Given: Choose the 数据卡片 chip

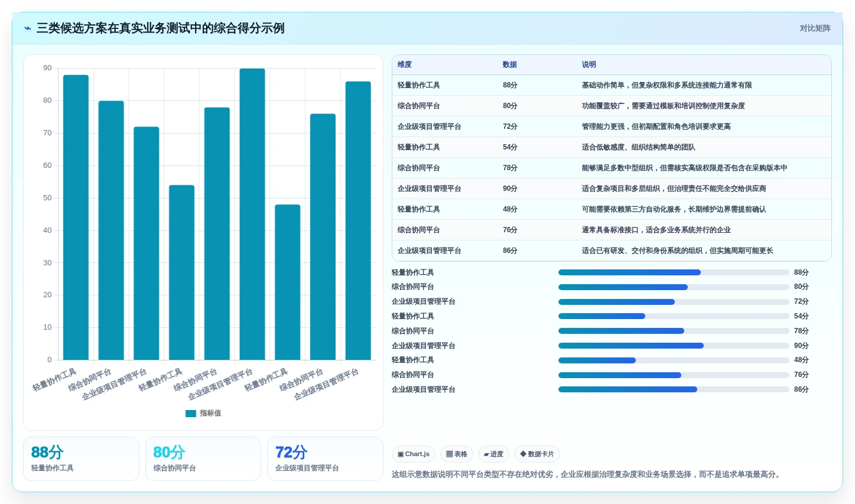Looking at the screenshot, I should [x=537, y=454].
